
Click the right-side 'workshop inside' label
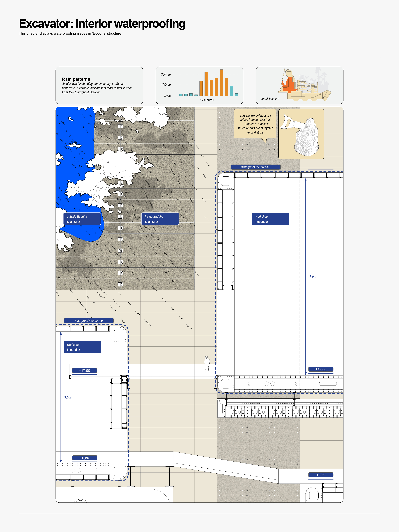(x=270, y=219)
